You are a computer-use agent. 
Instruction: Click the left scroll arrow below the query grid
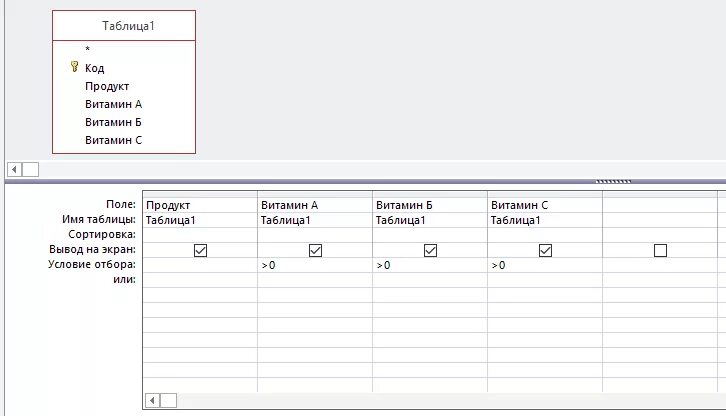152,400
